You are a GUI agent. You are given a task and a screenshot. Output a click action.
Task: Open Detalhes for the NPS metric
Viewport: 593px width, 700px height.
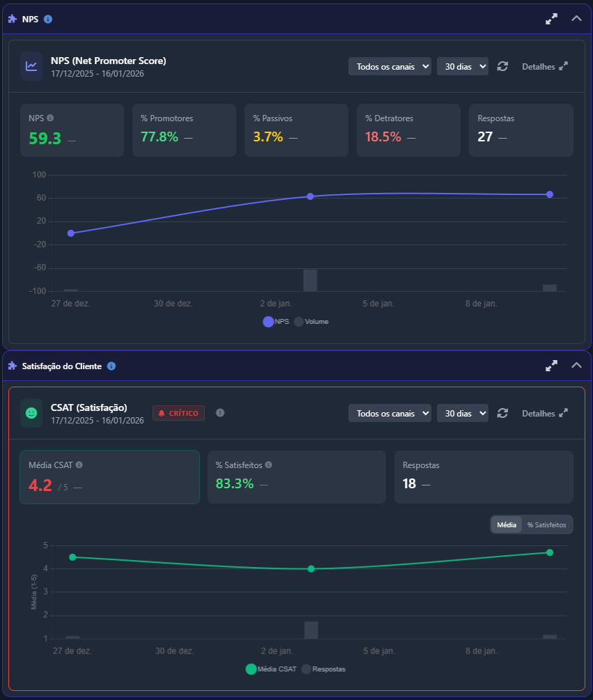pos(543,66)
